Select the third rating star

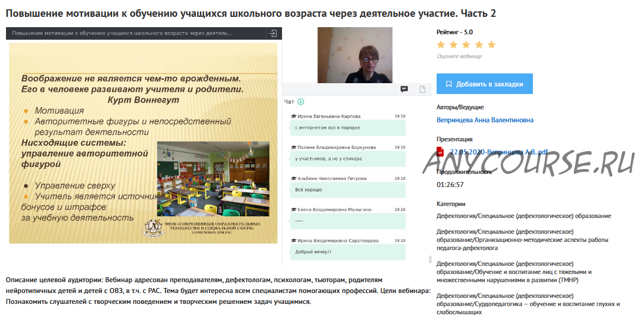466,45
